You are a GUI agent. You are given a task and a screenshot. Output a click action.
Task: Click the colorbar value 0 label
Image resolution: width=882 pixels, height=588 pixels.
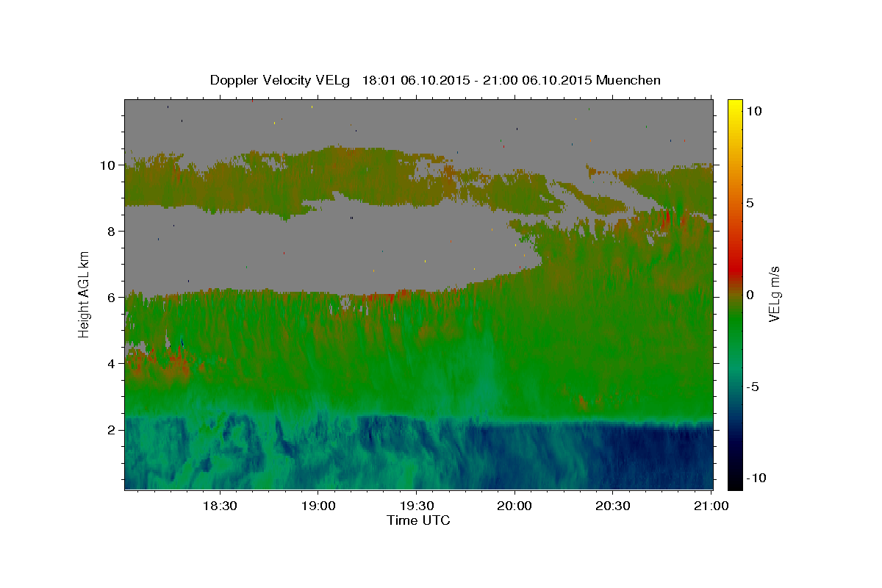point(750,295)
